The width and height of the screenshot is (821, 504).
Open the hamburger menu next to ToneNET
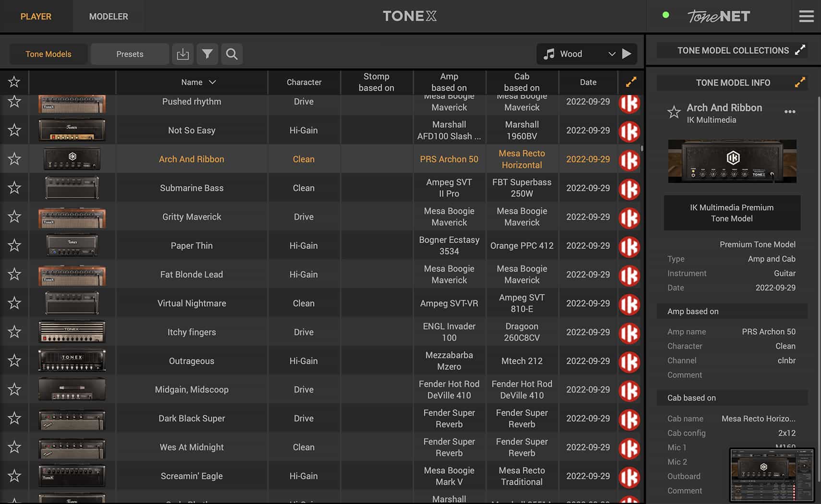(806, 16)
